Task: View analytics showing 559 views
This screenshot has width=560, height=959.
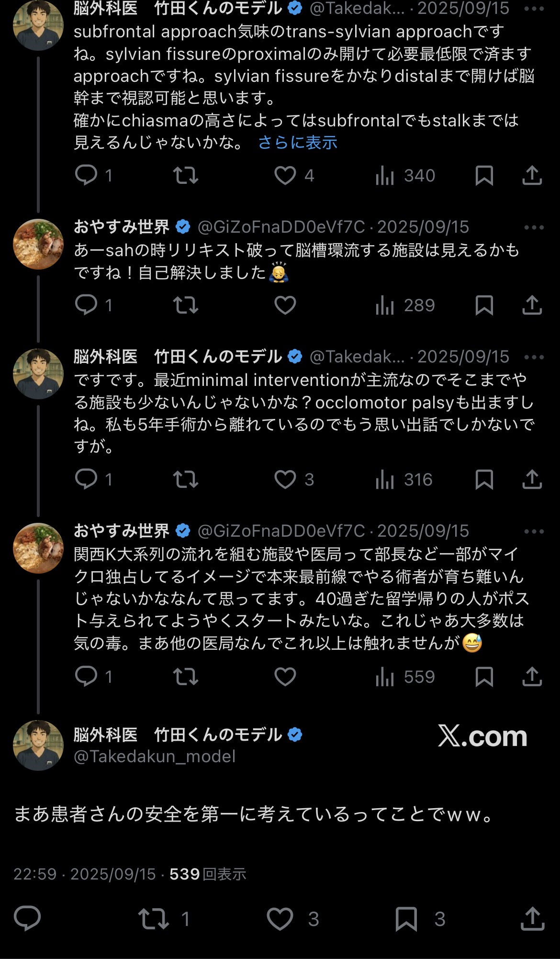Action: click(405, 677)
